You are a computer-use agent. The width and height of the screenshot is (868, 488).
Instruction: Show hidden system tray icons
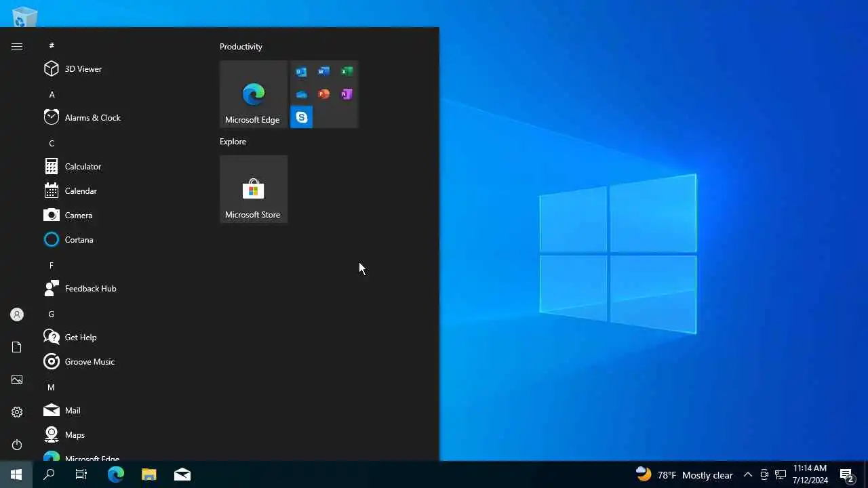pos(748,474)
